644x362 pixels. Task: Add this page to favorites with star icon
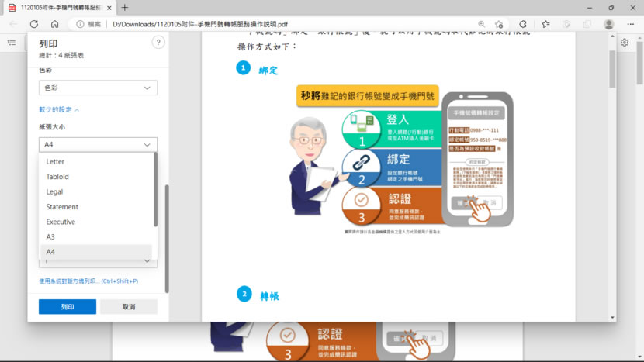(x=500, y=24)
